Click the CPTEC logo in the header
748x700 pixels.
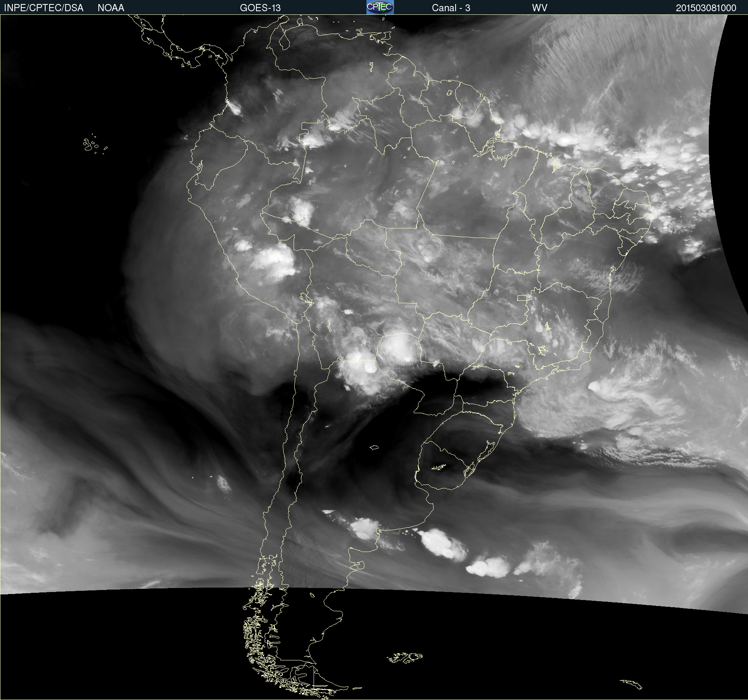[380, 7]
